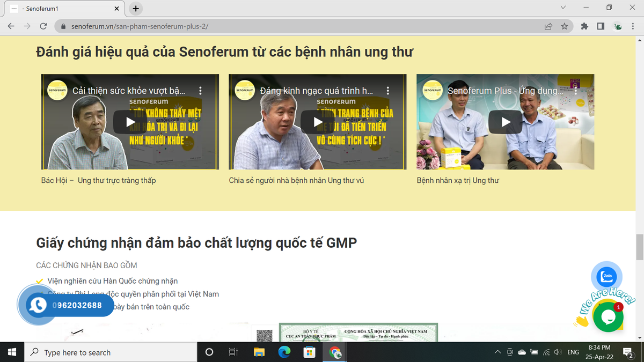Play the Senoferum Plus radiation patient video
The height and width of the screenshot is (362, 644).
pos(504,122)
